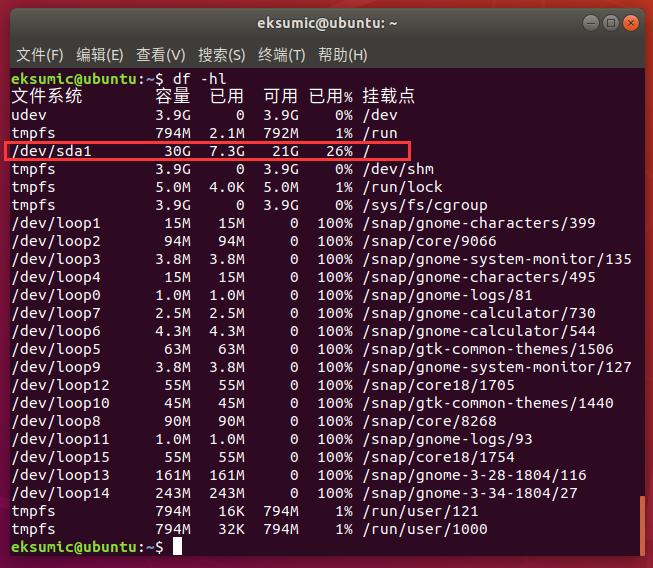The image size is (653, 568).
Task: Click the highlighted /dev/sda1 row
Action: point(207,151)
